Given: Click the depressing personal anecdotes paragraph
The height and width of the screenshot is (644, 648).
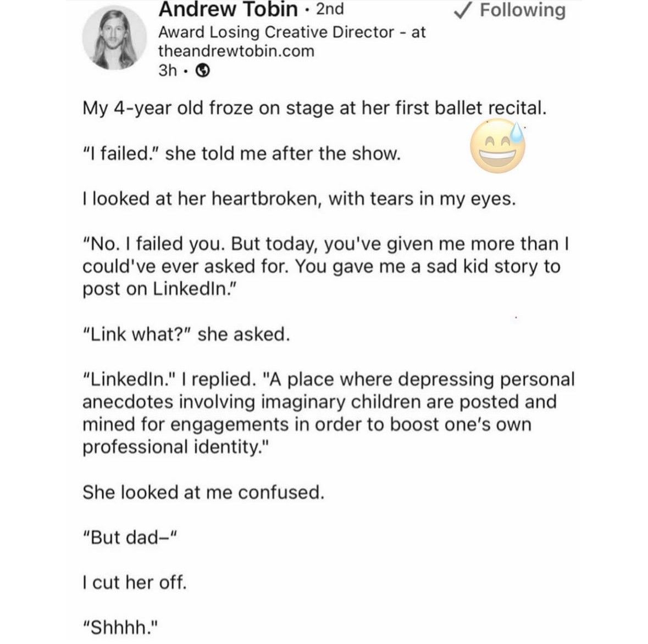Looking at the screenshot, I should 329,413.
